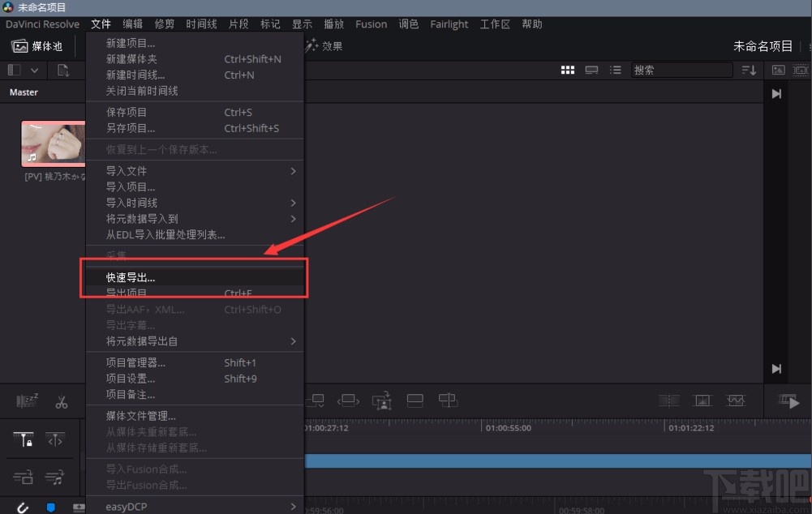Expand the layout dropdown chevron
Screen dimensions: 812x514
pyautogui.click(x=34, y=70)
